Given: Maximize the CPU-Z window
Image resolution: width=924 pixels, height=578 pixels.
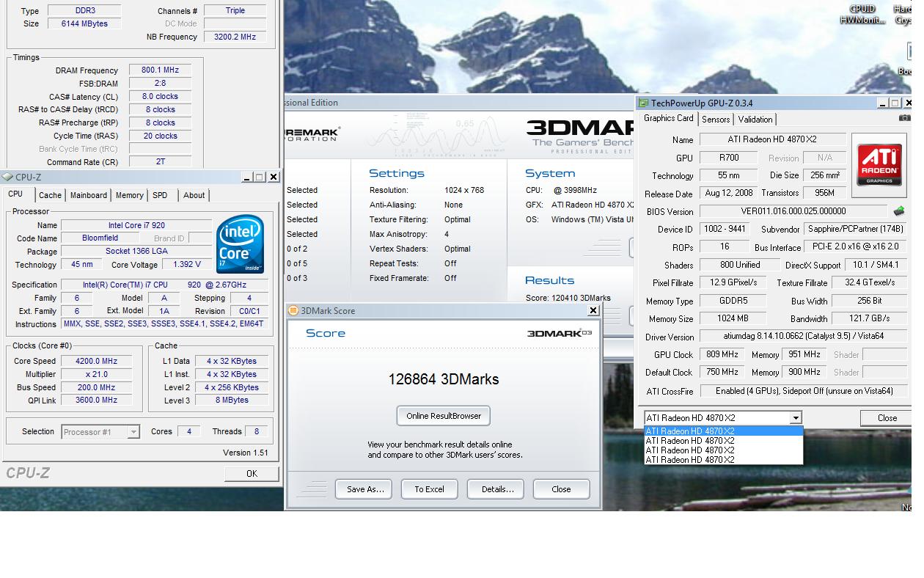Looking at the screenshot, I should pyautogui.click(x=260, y=177).
